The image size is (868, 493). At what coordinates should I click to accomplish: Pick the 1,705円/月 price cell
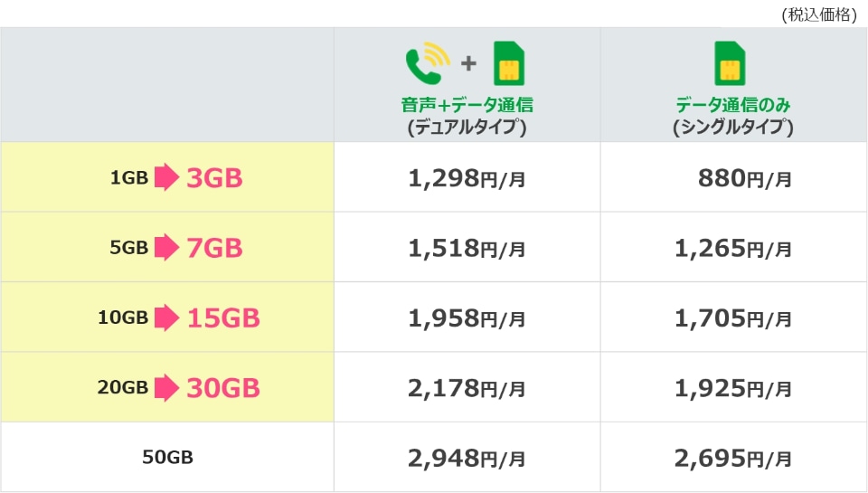(x=733, y=318)
